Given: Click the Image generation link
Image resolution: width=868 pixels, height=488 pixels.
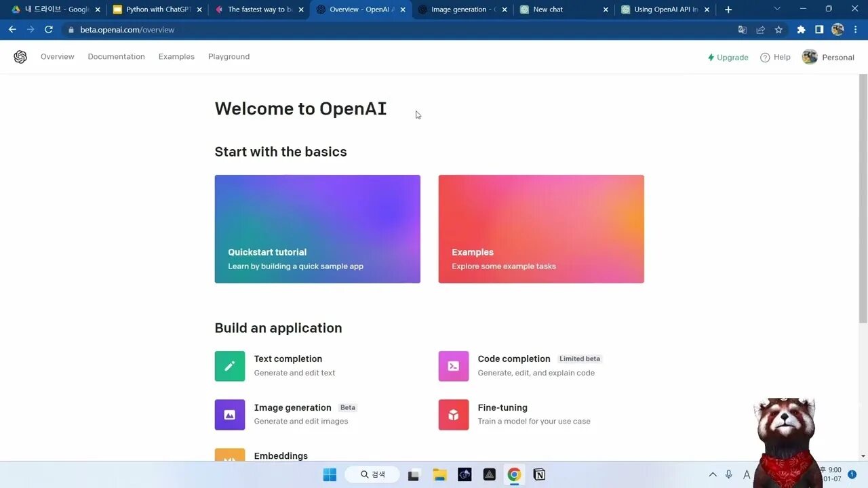Looking at the screenshot, I should point(293,407).
